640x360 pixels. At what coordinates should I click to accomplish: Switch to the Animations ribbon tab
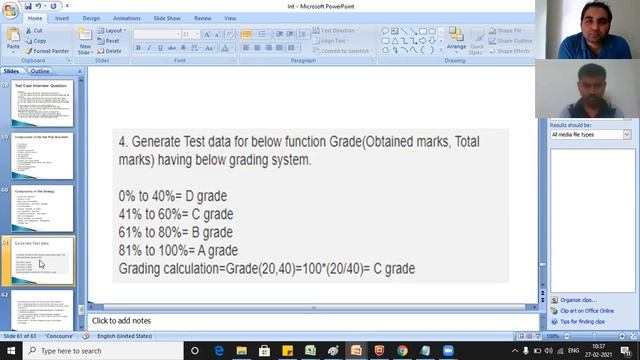coord(127,18)
